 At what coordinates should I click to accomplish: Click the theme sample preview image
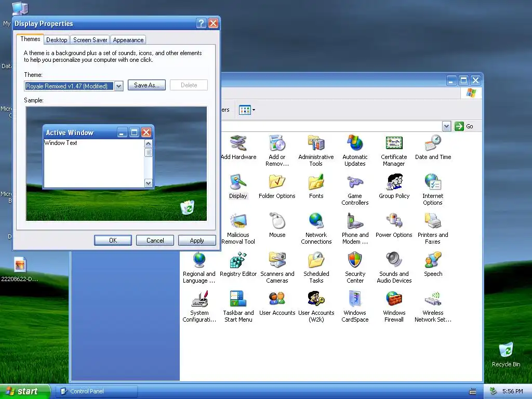[116, 164]
